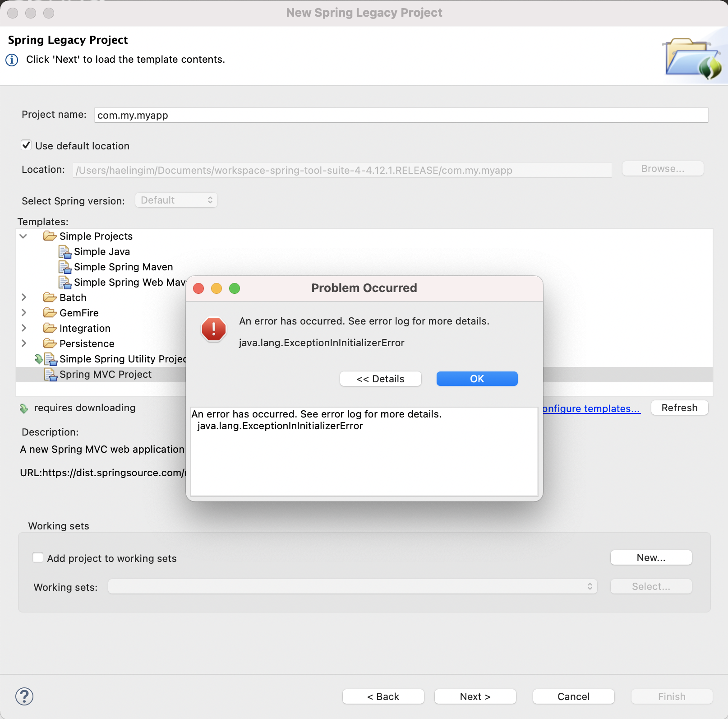Expand the GemFire tree node
This screenshot has width=728, height=719.
24,313
